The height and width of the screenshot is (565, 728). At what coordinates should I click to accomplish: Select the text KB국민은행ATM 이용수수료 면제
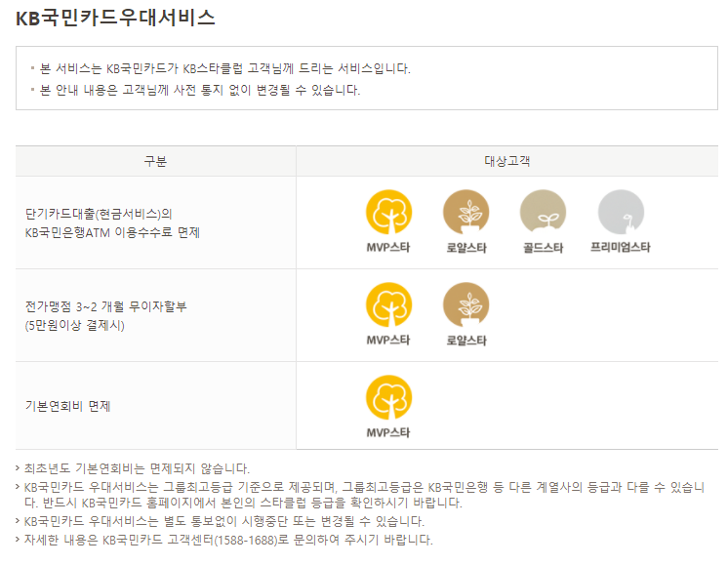[112, 232]
